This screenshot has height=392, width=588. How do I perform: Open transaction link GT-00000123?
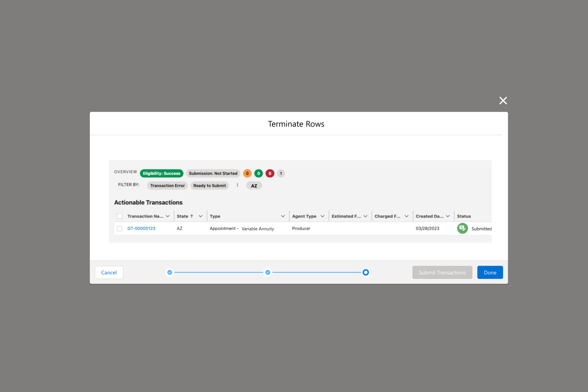[141, 228]
